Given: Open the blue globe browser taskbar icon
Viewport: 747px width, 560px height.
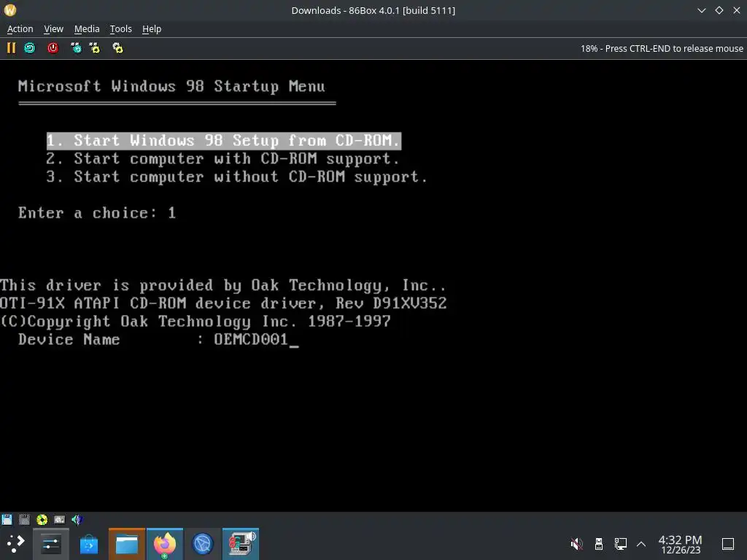Looking at the screenshot, I should pos(203,544).
